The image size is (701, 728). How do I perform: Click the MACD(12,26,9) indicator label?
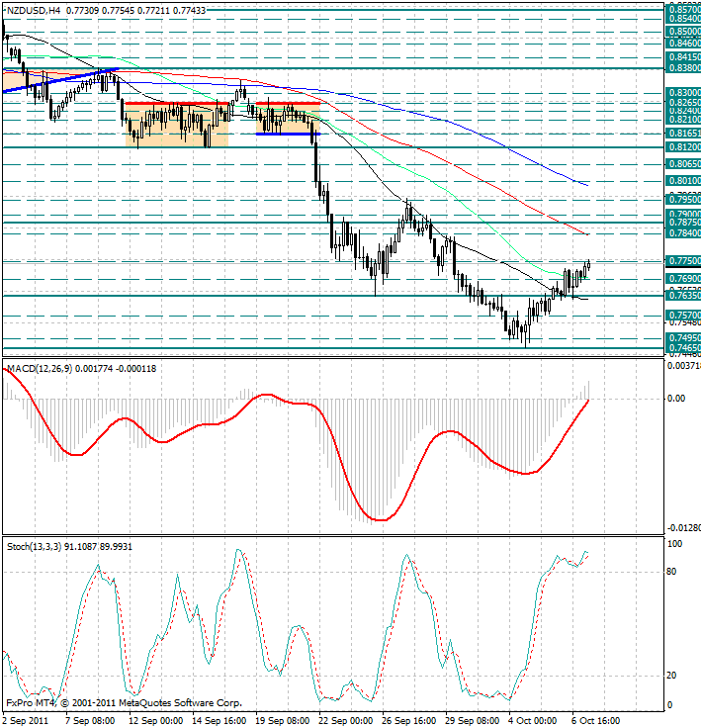46,368
